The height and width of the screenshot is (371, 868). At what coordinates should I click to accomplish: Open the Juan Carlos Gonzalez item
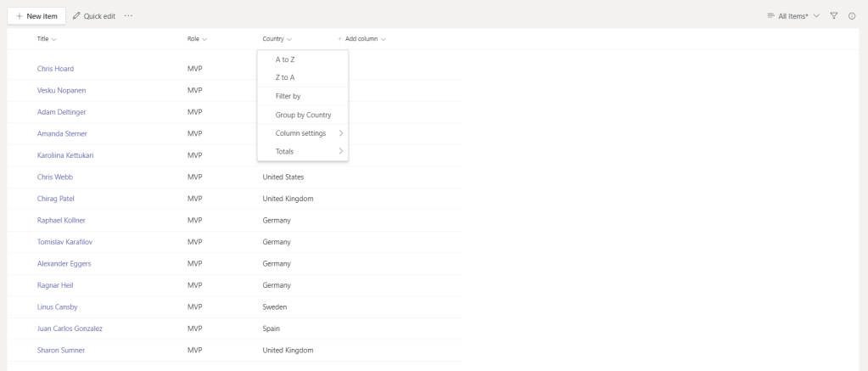coord(70,329)
